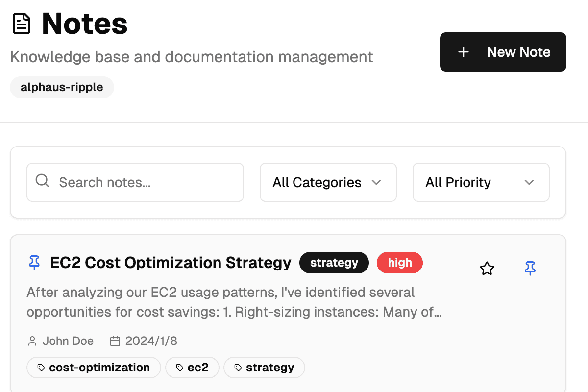Screen dimensions: 588x392
Task: Click the blue pin icon left of EC2 title
Action: [34, 263]
